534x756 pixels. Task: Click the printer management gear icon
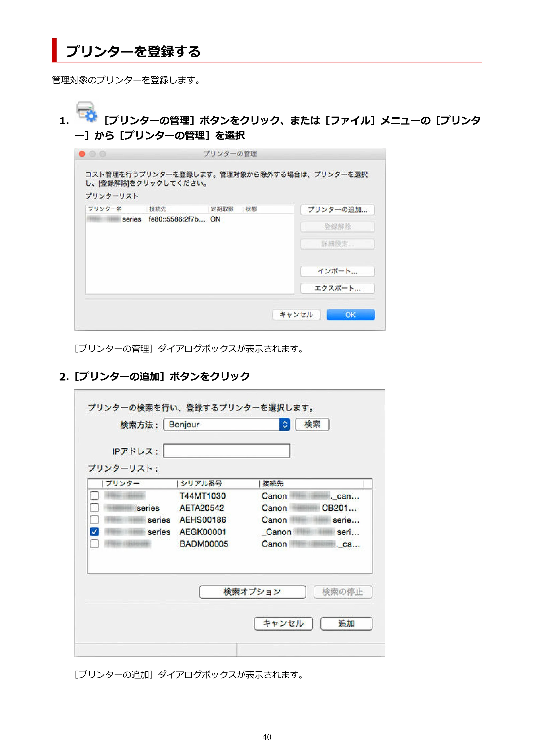pyautogui.click(x=87, y=112)
